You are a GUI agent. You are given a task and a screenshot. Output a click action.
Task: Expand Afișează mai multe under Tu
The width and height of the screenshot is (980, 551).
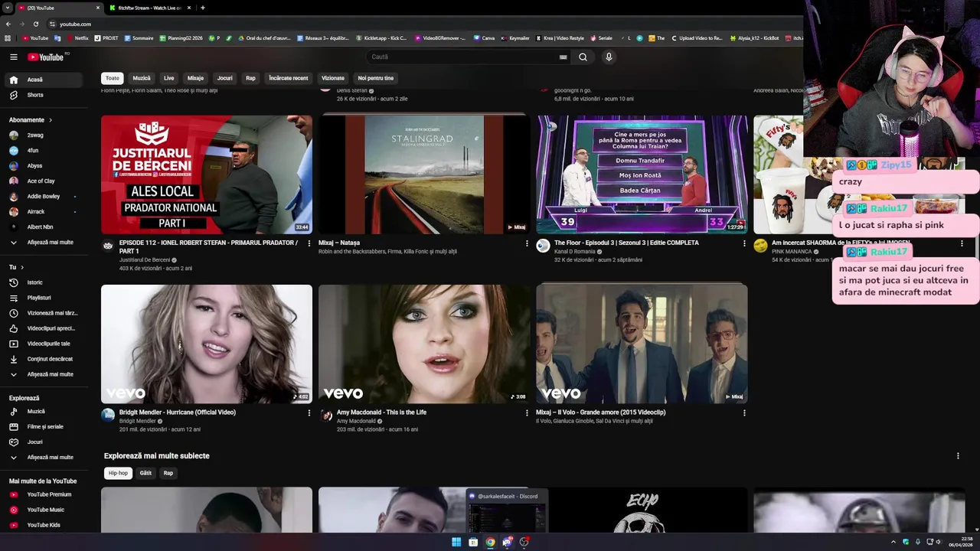point(44,374)
